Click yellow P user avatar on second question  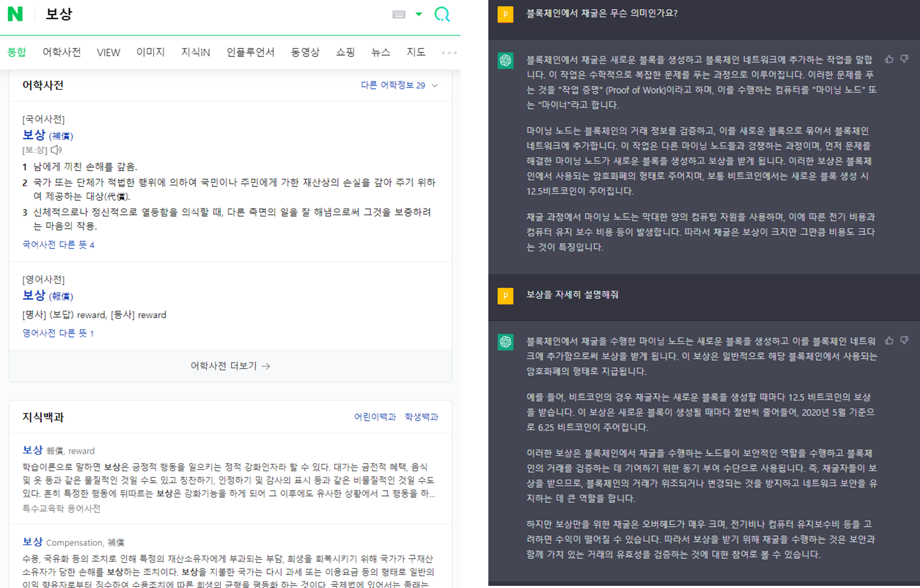click(x=505, y=295)
